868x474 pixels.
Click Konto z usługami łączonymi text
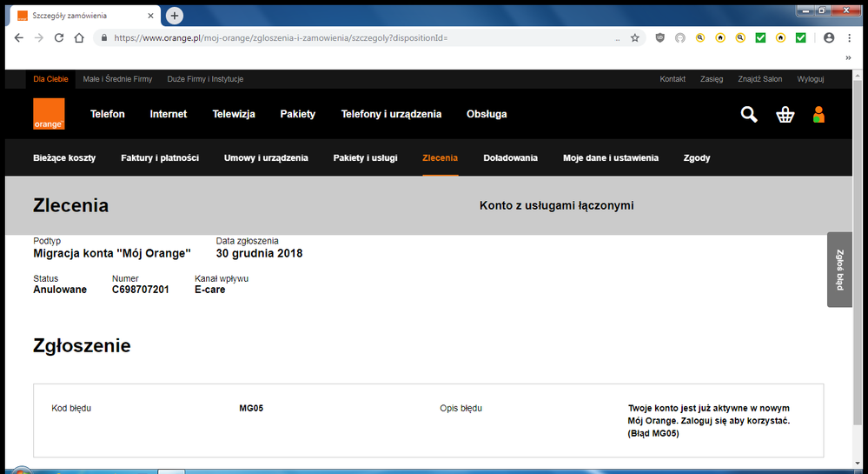[556, 205]
